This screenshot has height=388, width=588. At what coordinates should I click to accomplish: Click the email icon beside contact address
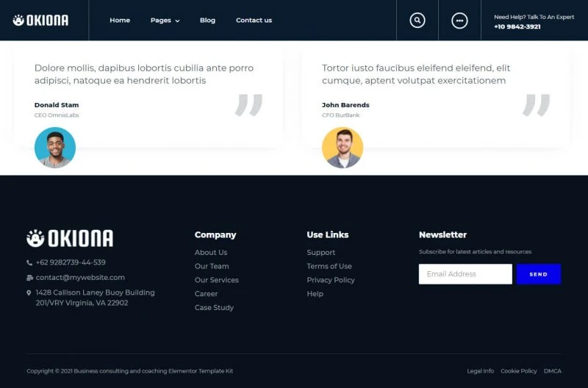coord(29,278)
